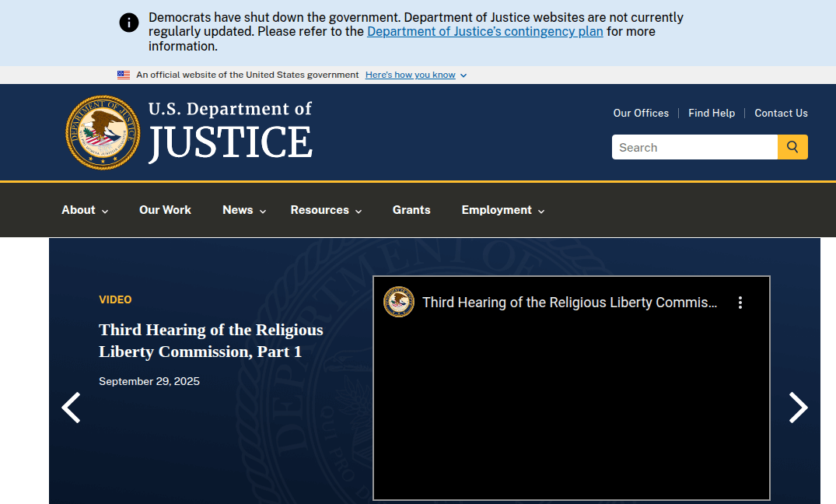Viewport: 836px width, 504px height.
Task: Click the small US flag icon
Action: (x=124, y=75)
